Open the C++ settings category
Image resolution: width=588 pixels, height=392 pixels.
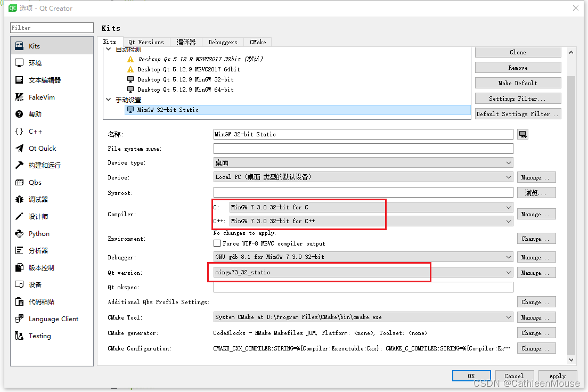(x=52, y=132)
